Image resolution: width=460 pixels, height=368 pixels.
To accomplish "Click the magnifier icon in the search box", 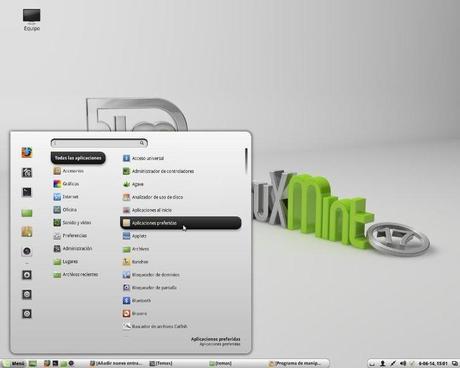I will coord(142,143).
